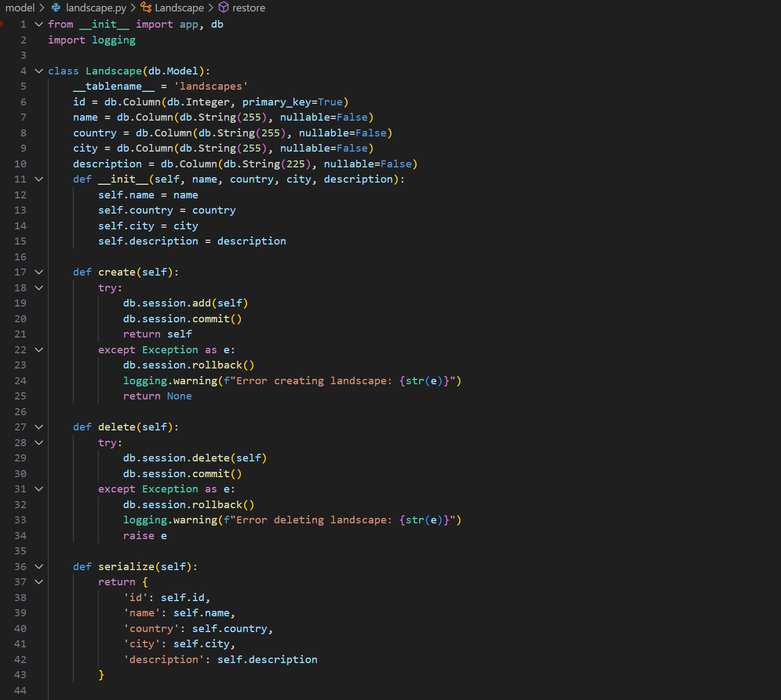Click the class symbol icon in breadcrumb
This screenshot has height=700, width=781.
tap(146, 8)
